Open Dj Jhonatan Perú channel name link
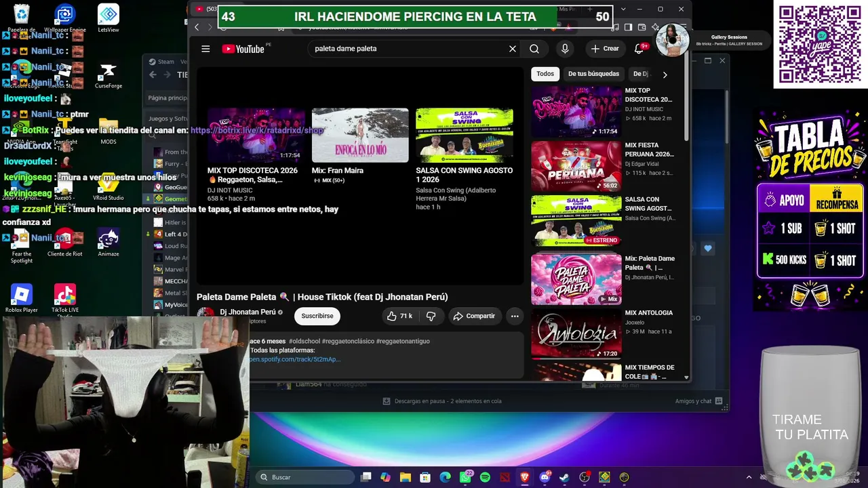The width and height of the screenshot is (868, 488). (248, 312)
